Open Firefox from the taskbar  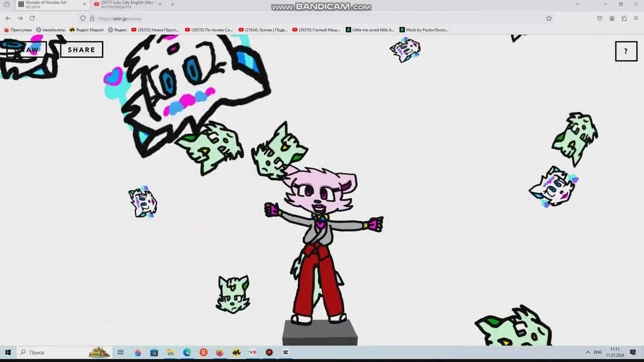(x=219, y=352)
